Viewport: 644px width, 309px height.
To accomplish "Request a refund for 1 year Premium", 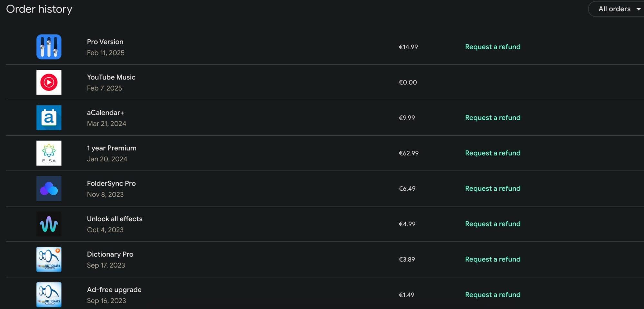I will pyautogui.click(x=493, y=153).
